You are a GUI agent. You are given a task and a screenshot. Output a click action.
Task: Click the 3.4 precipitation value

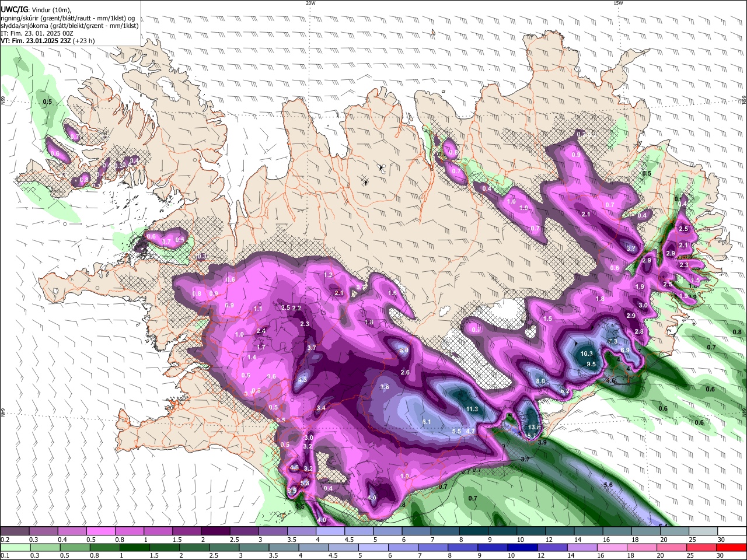[x=321, y=408]
